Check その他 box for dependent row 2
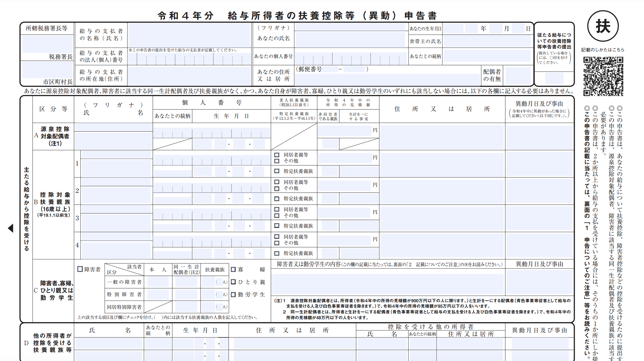644x361 pixels. [x=277, y=188]
